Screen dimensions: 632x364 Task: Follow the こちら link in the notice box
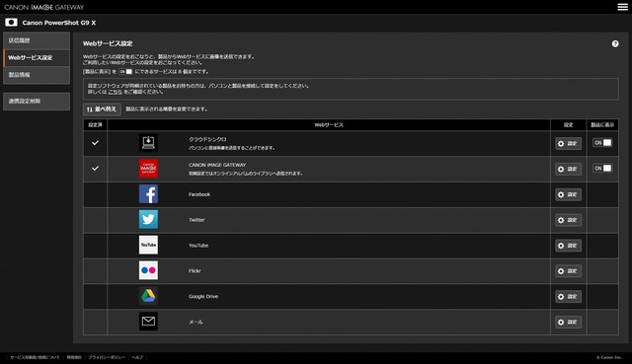tap(115, 92)
